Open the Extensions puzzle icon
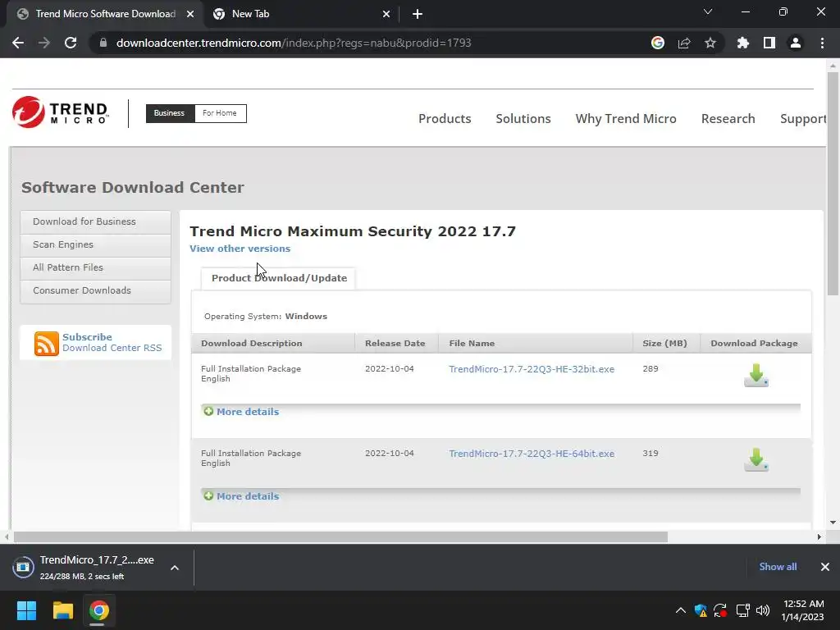This screenshot has height=630, width=840. point(743,43)
